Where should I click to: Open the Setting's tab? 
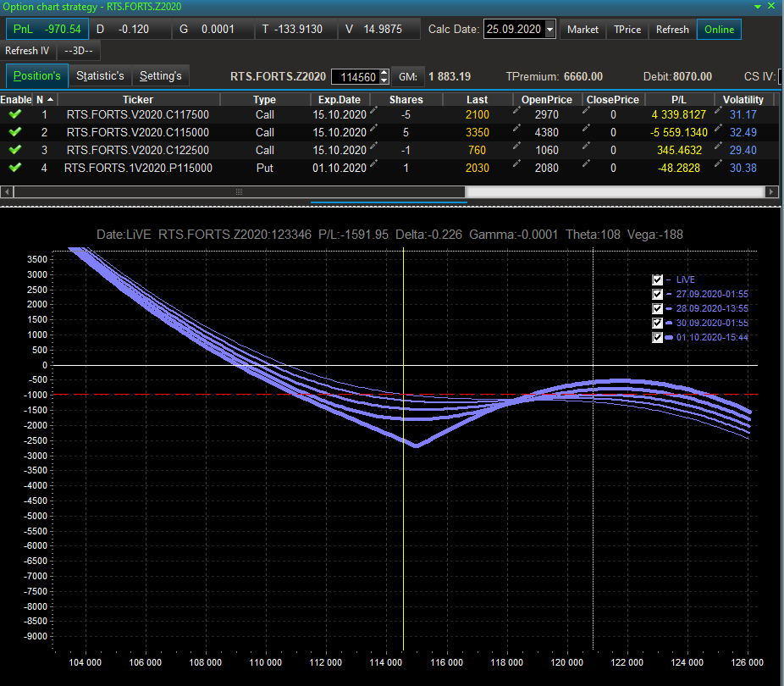pos(161,76)
